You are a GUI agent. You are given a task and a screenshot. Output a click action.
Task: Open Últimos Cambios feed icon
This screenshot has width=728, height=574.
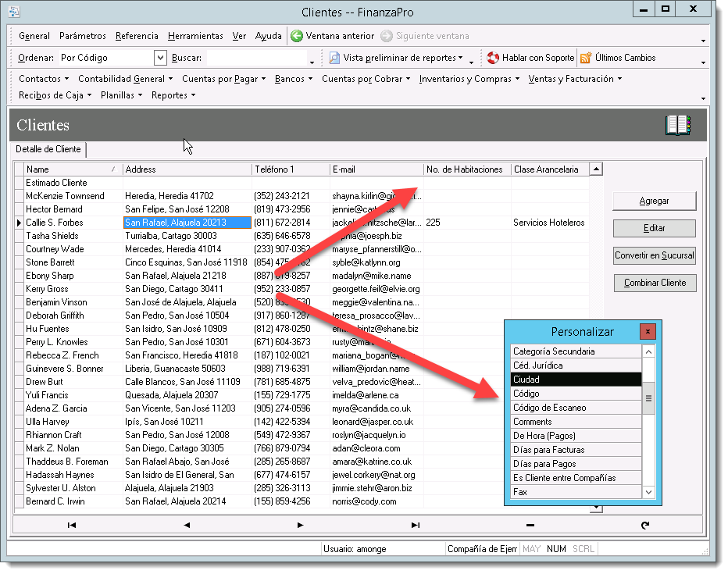coord(586,58)
